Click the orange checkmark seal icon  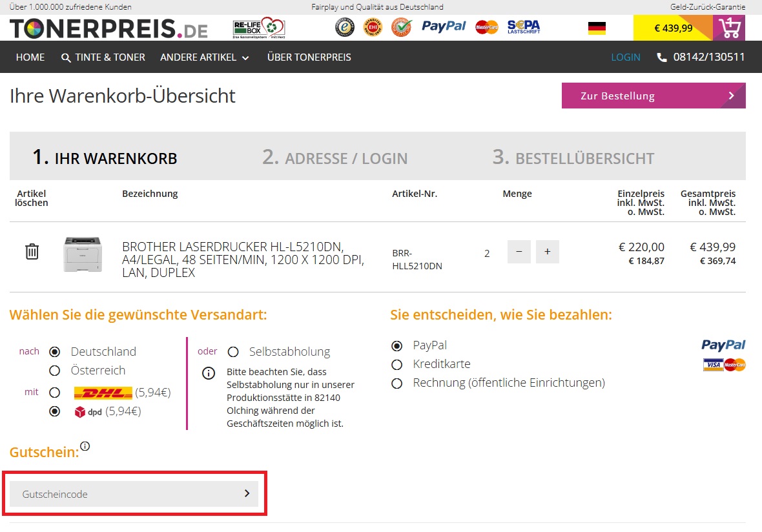coord(402,27)
